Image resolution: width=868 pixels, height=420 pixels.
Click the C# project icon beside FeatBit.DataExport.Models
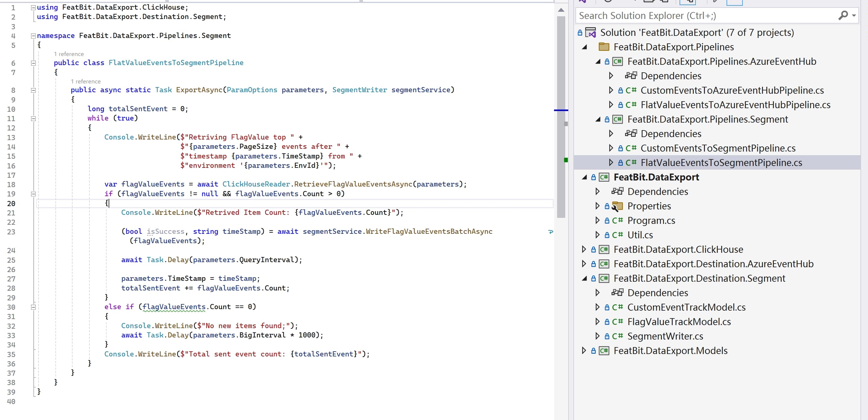[x=604, y=351]
